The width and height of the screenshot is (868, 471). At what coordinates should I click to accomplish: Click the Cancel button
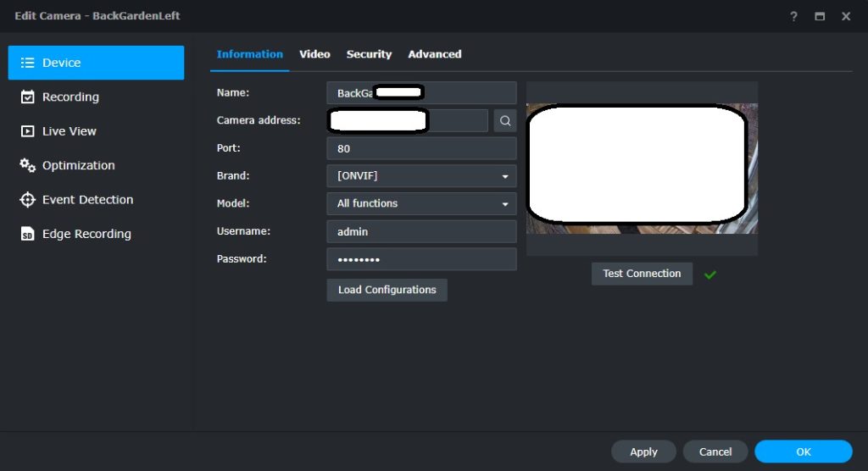click(715, 452)
